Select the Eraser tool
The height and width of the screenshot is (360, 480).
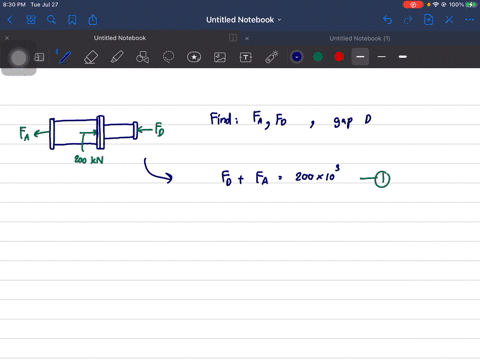(x=91, y=57)
